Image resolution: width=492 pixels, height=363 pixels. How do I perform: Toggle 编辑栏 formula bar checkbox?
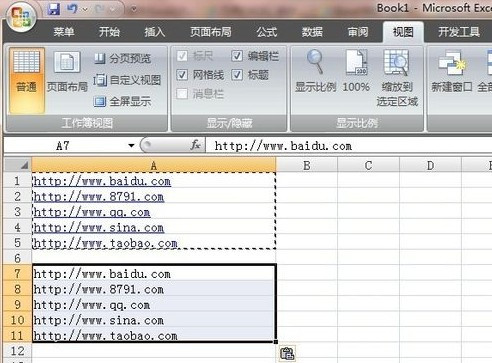pyautogui.click(x=237, y=56)
